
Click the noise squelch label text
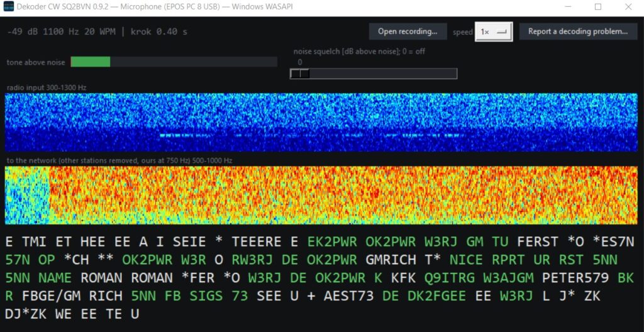[359, 52]
